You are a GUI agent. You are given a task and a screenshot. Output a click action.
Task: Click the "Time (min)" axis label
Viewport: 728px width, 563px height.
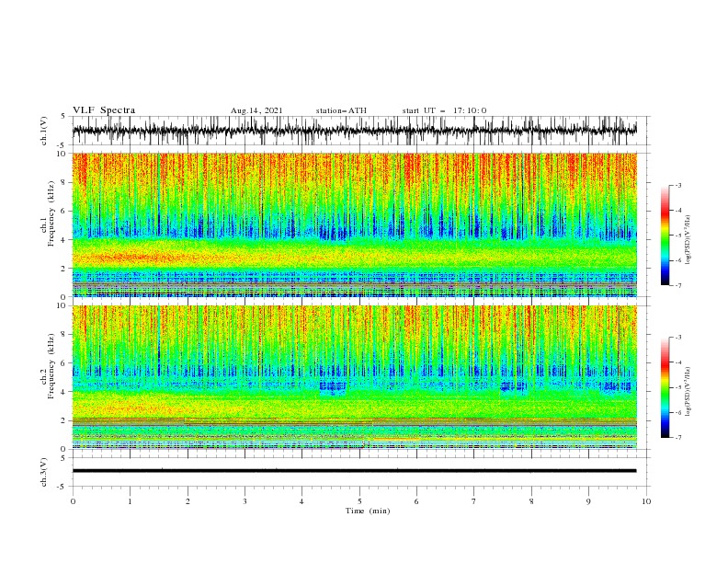(368, 511)
